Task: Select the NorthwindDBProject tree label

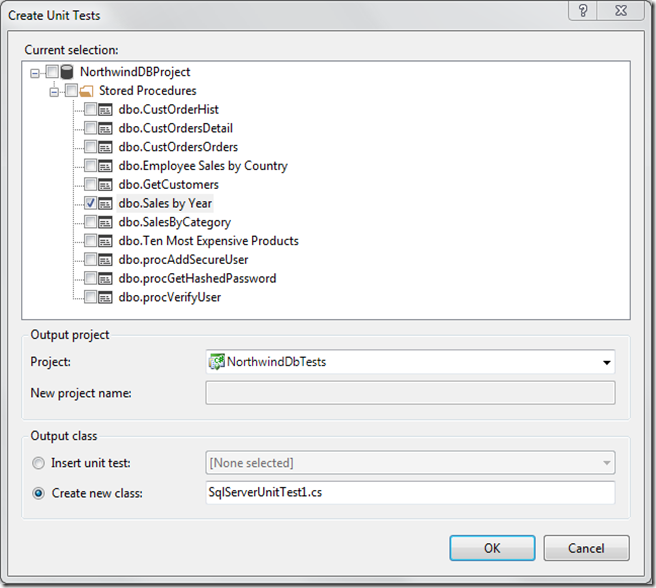Action: pyautogui.click(x=135, y=72)
